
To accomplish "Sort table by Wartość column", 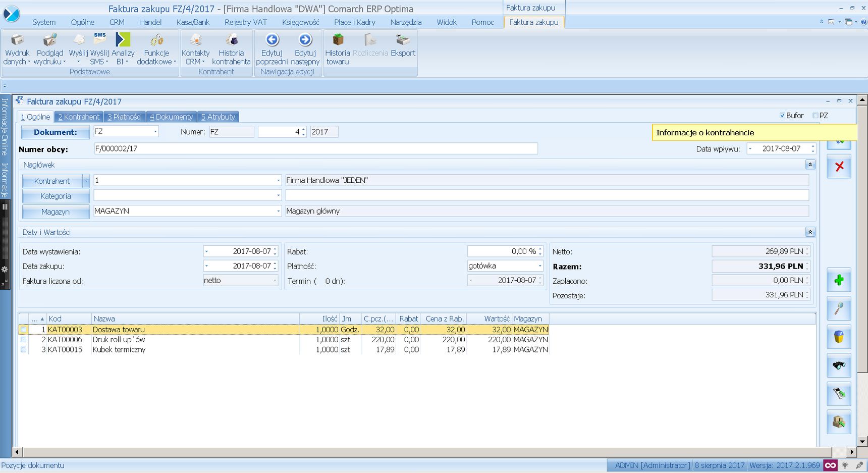I will click(489, 319).
